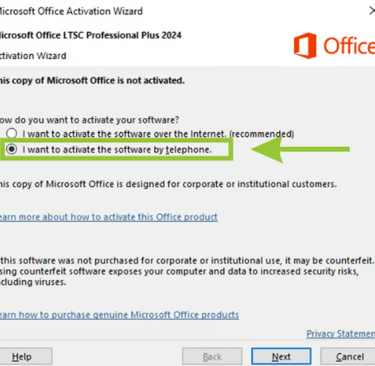Click the counterfeit software warning paragraph

point(187,271)
